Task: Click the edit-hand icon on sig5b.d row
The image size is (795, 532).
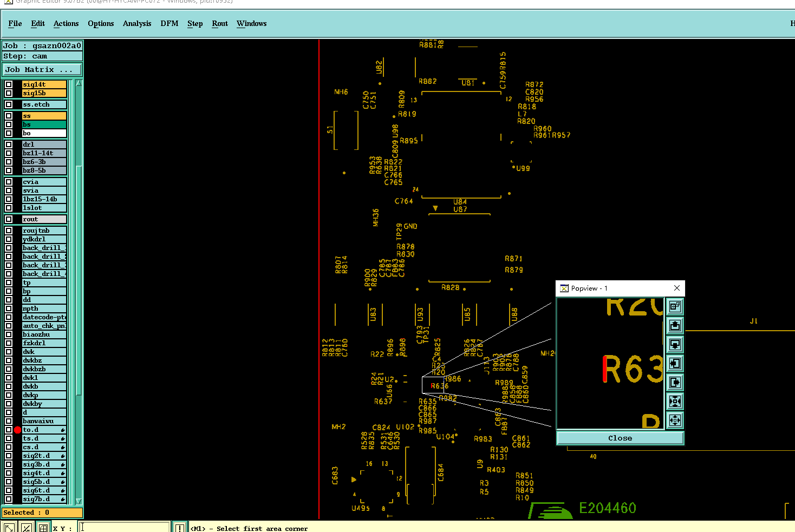Action: [63, 482]
